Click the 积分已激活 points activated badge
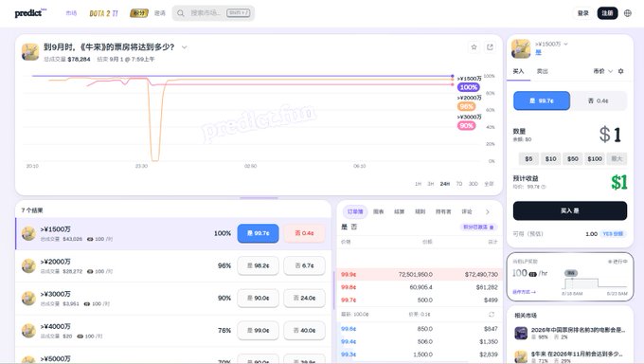The height and width of the screenshot is (364, 644). 478,227
